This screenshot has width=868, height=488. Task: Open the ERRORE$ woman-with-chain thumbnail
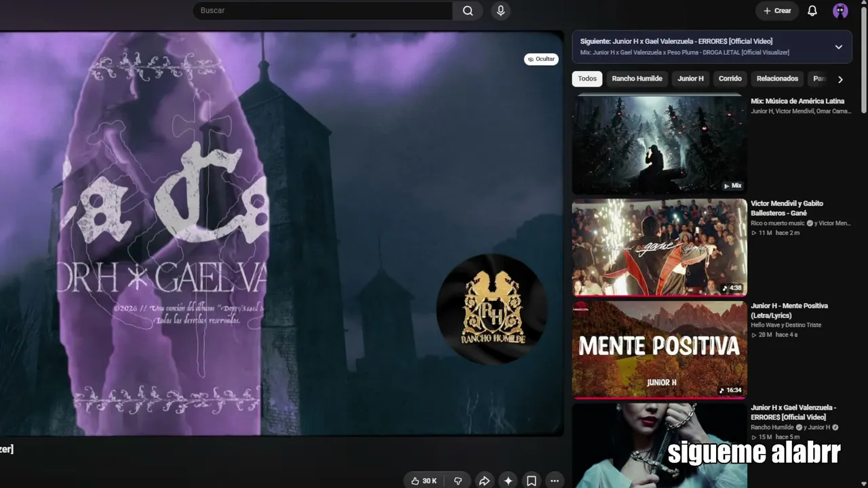pos(659,445)
